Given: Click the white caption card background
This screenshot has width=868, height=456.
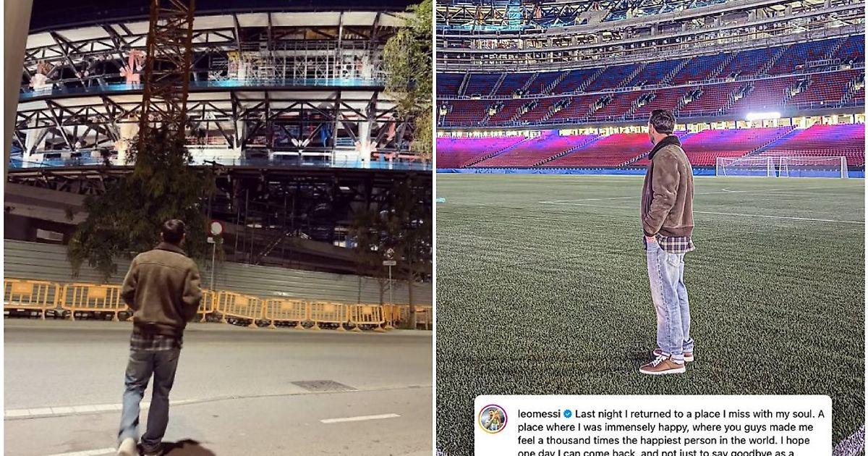Looking at the screenshot, I should (653, 426).
